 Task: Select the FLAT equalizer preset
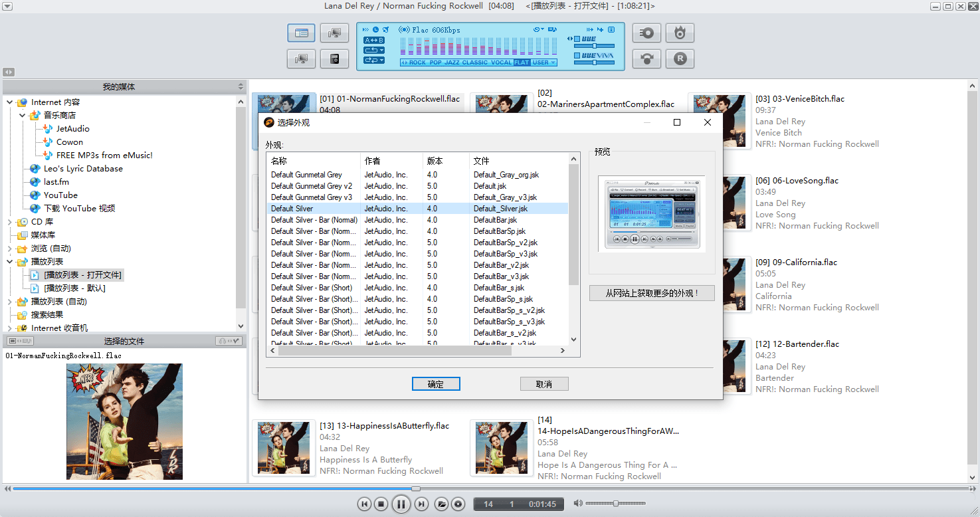tap(522, 62)
